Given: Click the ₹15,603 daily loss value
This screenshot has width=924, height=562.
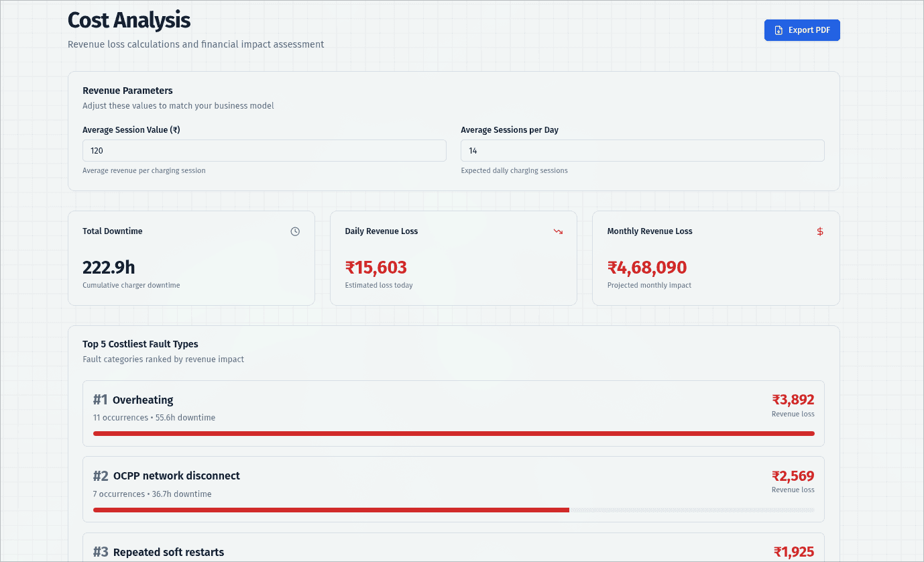Looking at the screenshot, I should [376, 268].
